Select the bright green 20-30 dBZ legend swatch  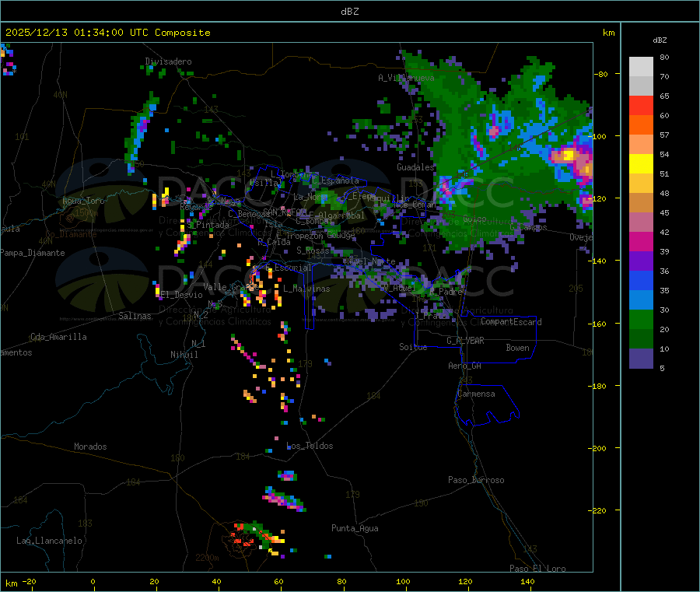tap(641, 319)
